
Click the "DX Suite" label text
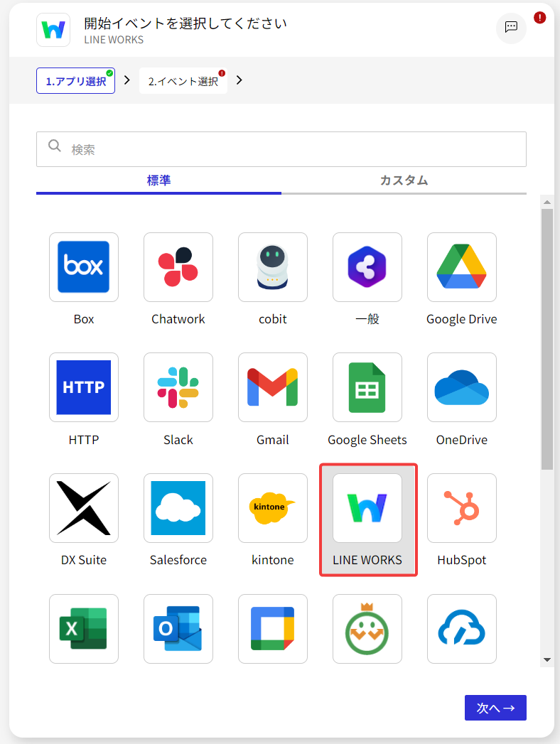tap(84, 560)
